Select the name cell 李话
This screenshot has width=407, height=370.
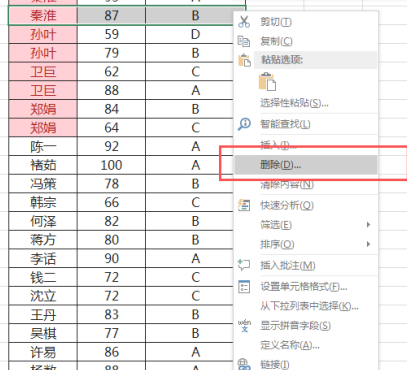coord(43,258)
